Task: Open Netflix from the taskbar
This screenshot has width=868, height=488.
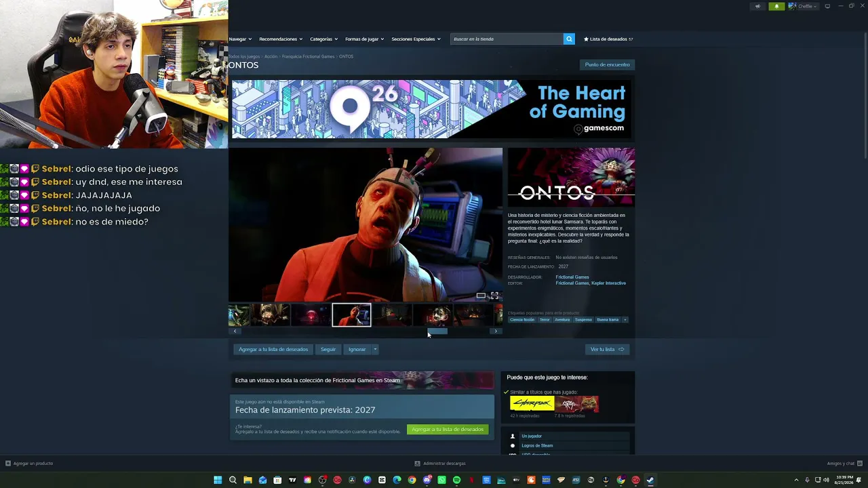Action: pos(471,480)
